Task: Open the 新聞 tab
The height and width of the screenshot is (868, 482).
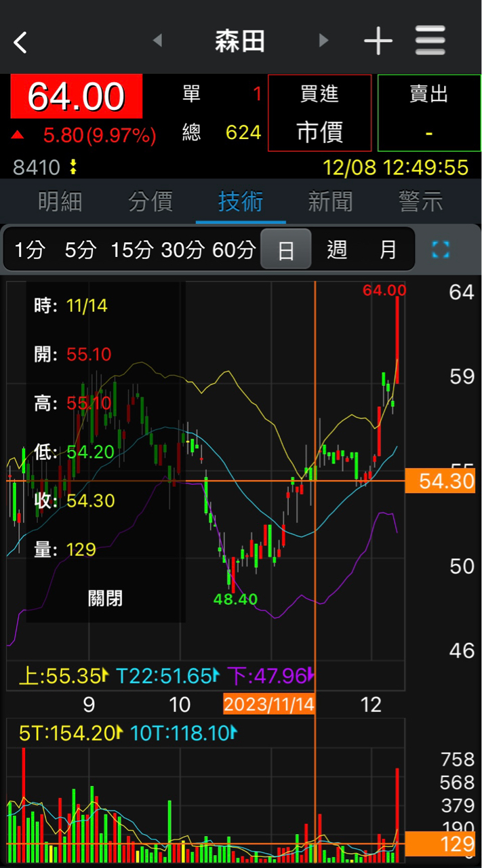Action: (330, 201)
